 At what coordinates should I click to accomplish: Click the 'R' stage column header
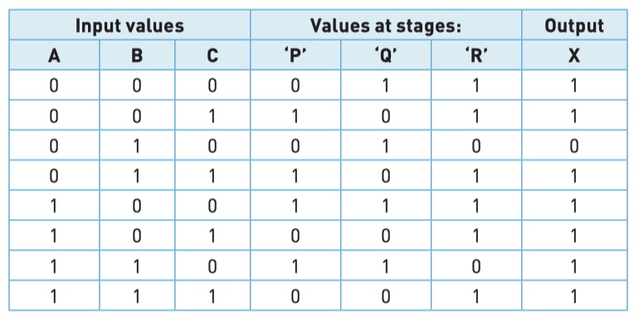476,55
